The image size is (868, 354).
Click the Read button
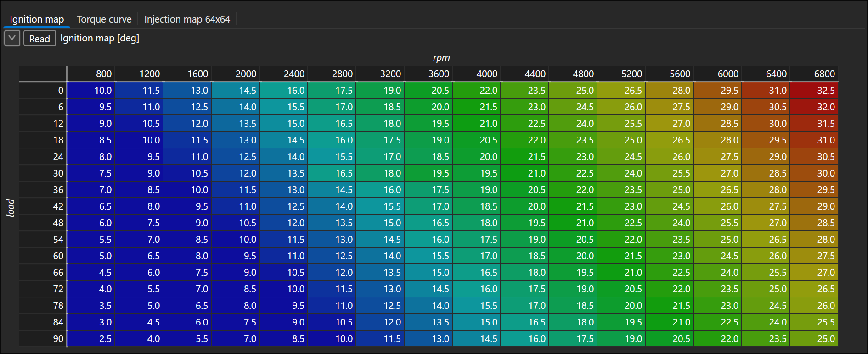pyautogui.click(x=39, y=38)
